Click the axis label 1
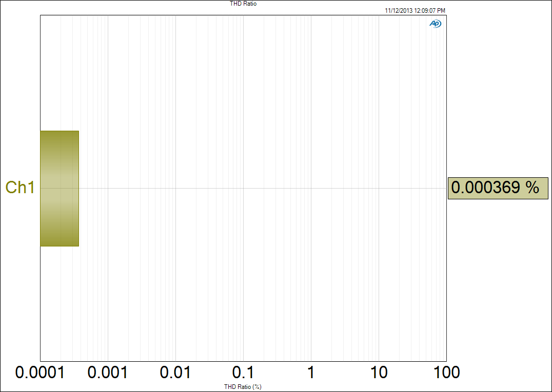This screenshot has height=392, width=552. (x=311, y=373)
